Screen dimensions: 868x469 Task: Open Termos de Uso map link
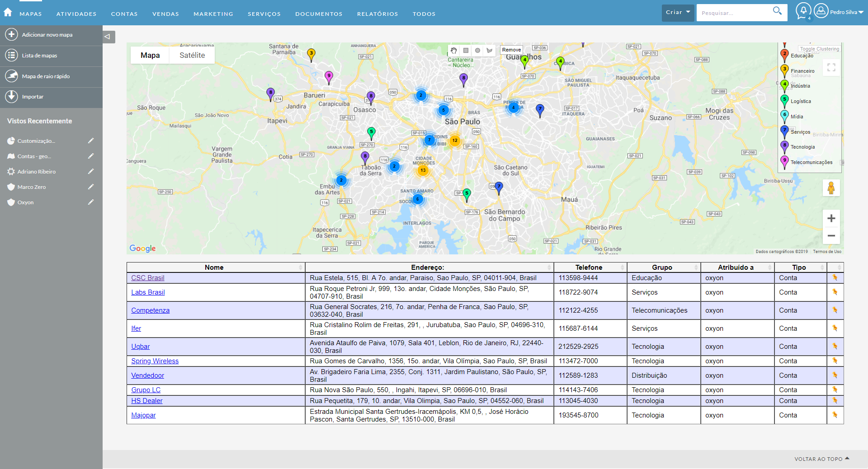(827, 252)
